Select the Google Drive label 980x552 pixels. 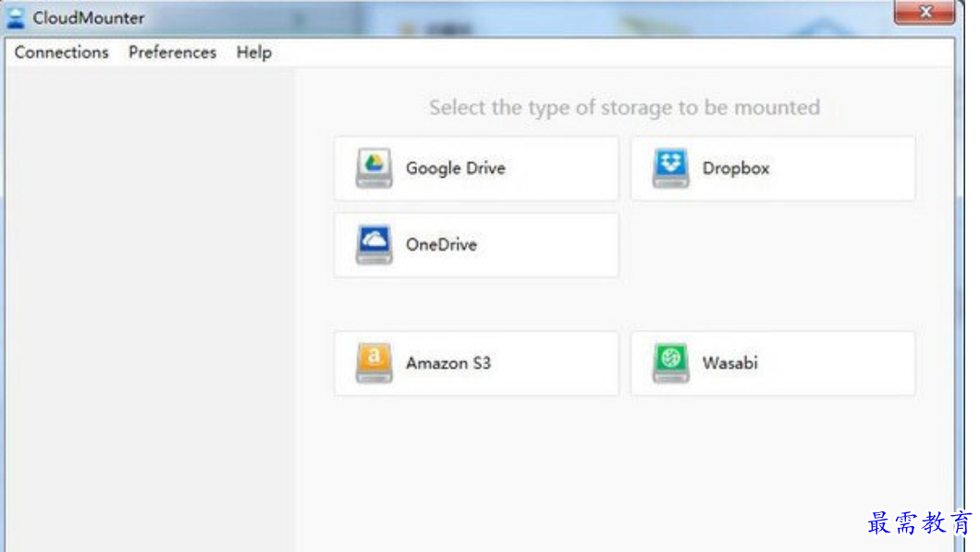tap(456, 168)
